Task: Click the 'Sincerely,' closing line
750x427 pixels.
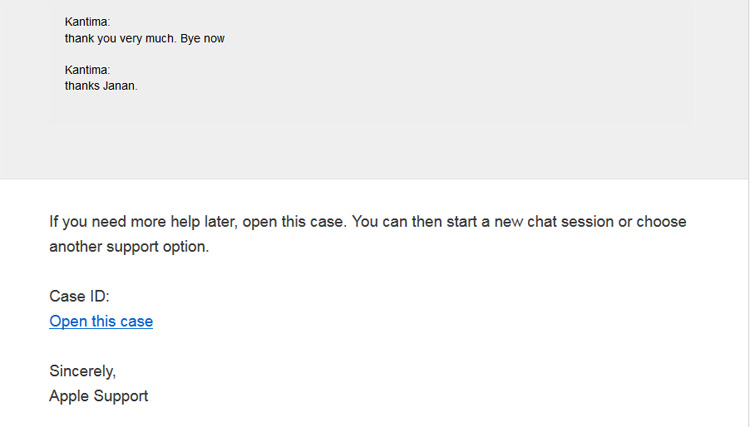Action: 82,371
